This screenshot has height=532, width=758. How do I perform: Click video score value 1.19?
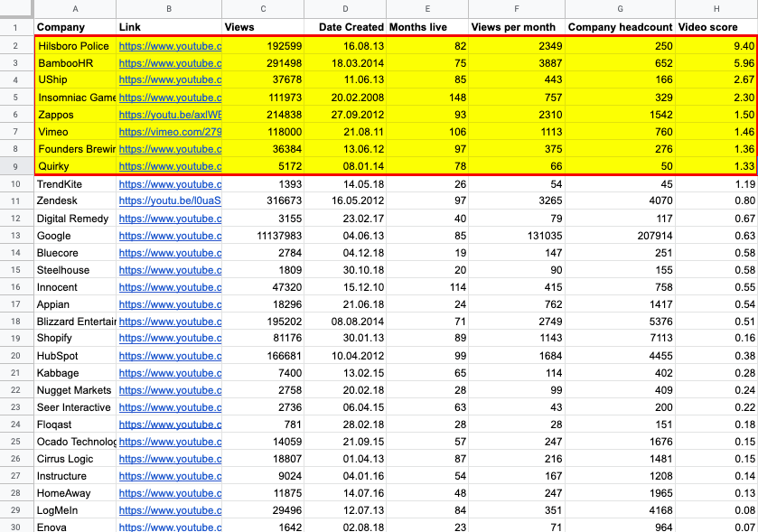716,184
